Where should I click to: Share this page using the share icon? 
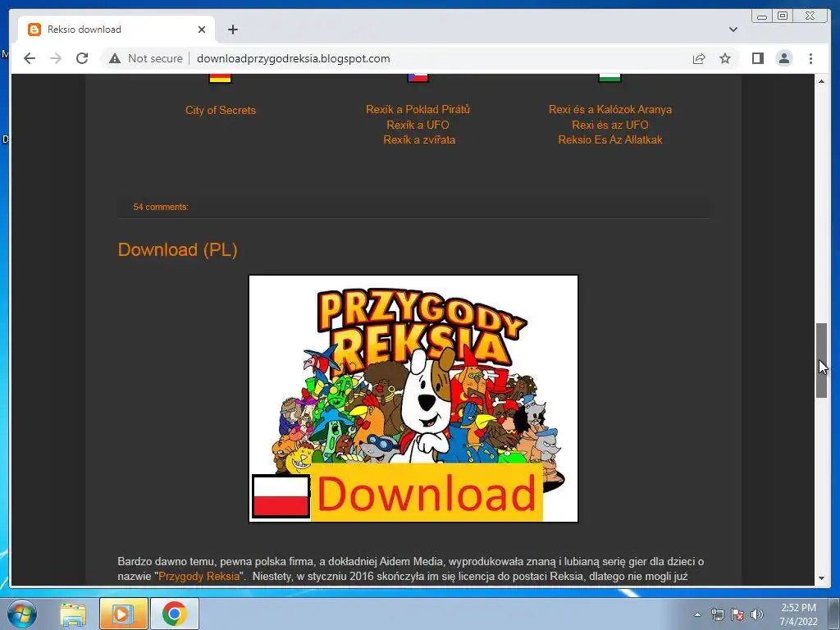pos(699,58)
